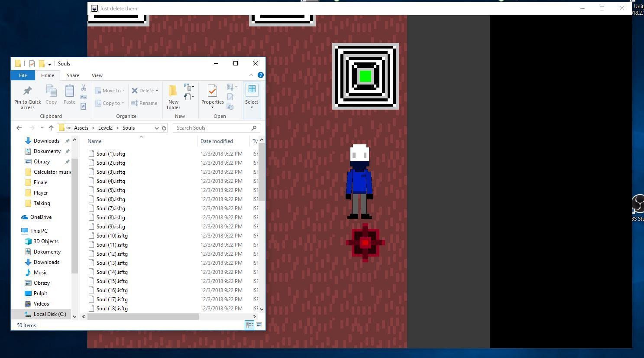Click the Properties icon in quick access toolbar

(32, 64)
